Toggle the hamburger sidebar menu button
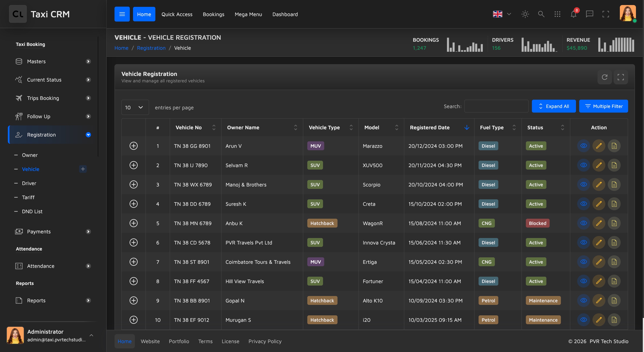 [122, 14]
